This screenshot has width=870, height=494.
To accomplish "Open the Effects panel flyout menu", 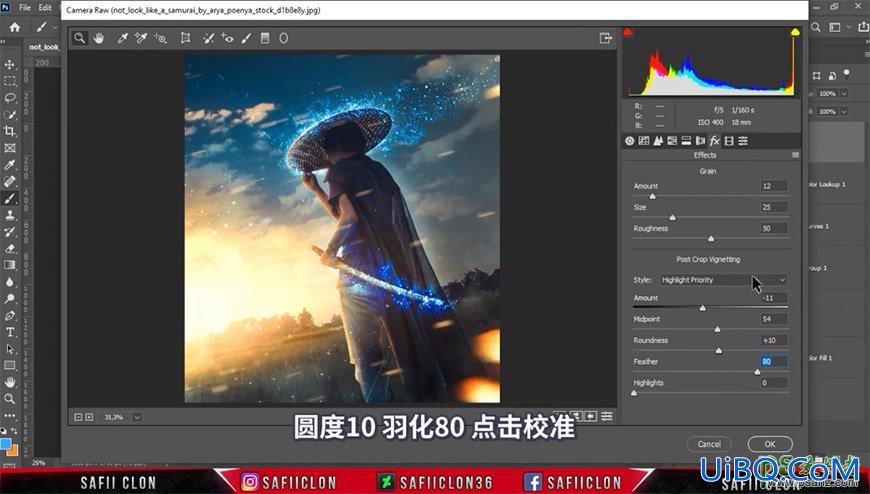I will coord(796,155).
